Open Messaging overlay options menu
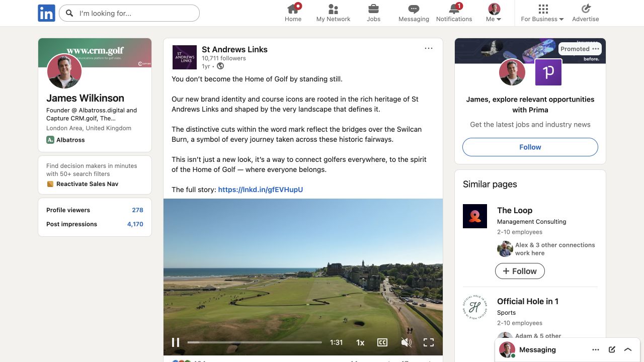This screenshot has height=362, width=644. pos(596,349)
